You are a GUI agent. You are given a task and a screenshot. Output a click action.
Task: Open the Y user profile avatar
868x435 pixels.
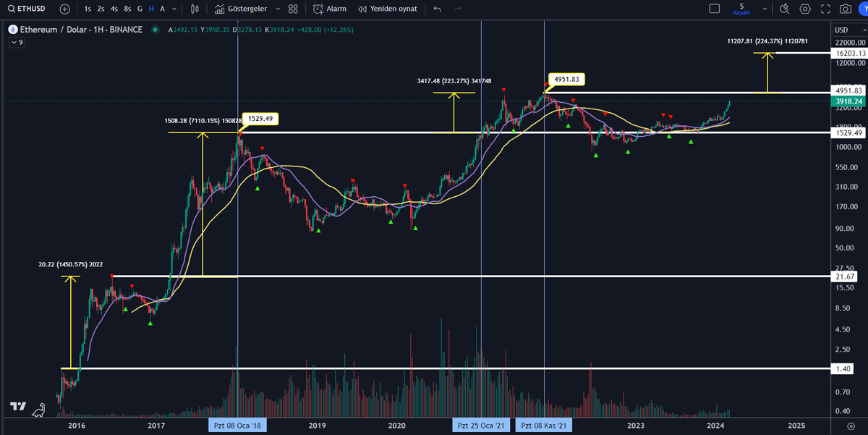(x=863, y=9)
